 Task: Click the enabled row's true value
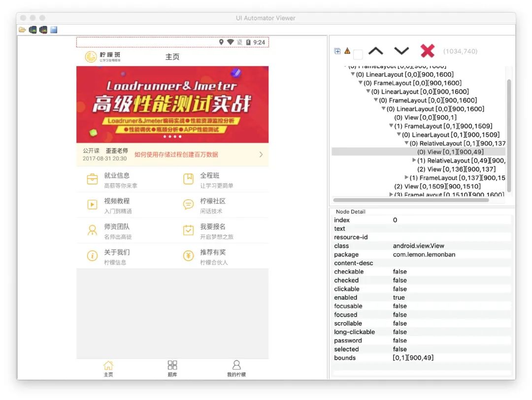click(x=399, y=297)
